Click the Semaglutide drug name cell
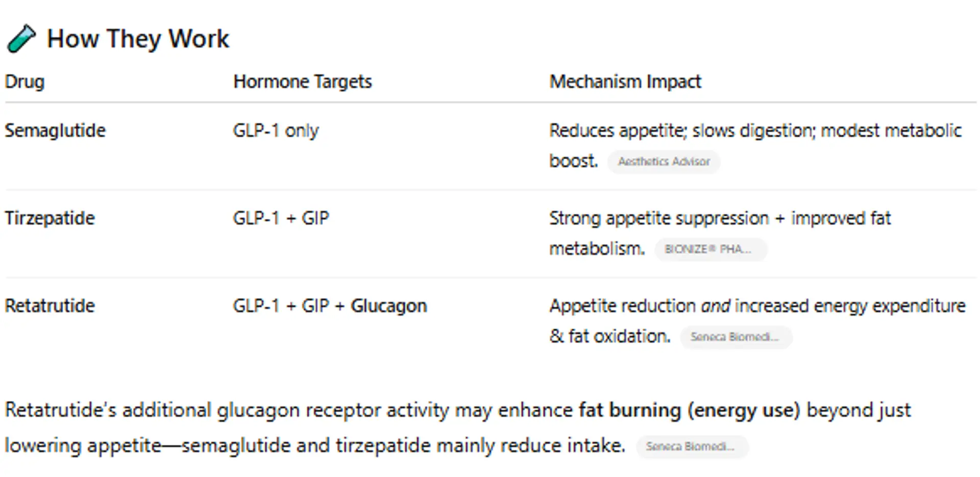This screenshot has height=477, width=980. (55, 131)
